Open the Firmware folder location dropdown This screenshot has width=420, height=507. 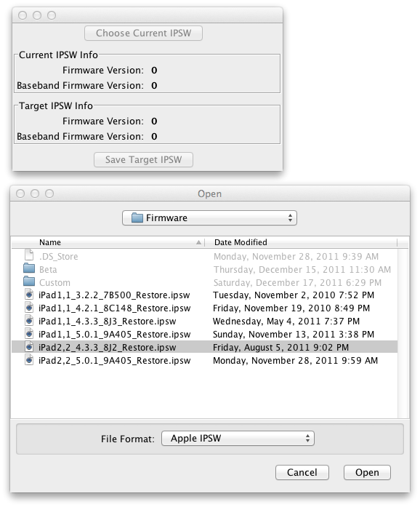pos(209,218)
